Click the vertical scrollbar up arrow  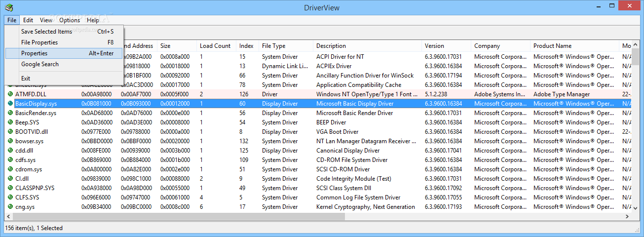pyautogui.click(x=636, y=45)
